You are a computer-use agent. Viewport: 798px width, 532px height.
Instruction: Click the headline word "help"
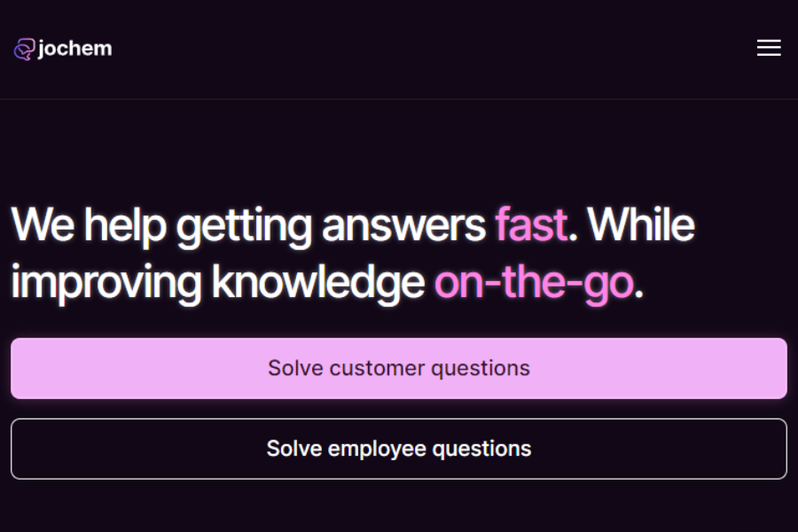pos(125,227)
